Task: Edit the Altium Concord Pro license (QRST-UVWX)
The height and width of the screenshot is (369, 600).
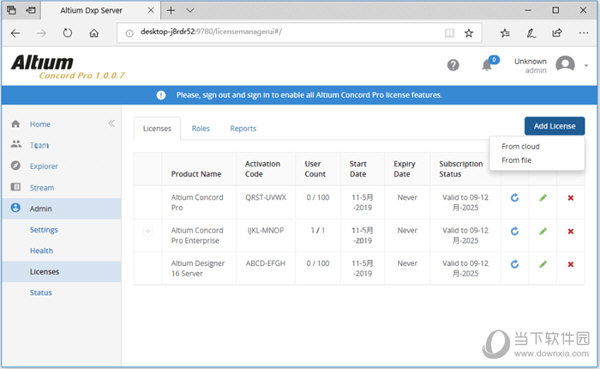Action: pyautogui.click(x=543, y=198)
